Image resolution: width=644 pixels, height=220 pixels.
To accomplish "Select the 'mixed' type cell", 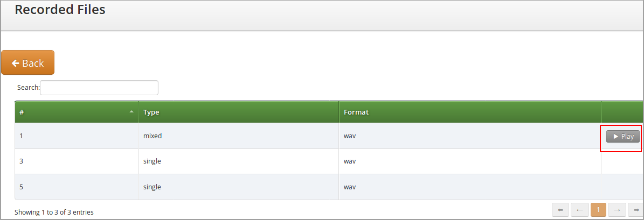I will pyautogui.click(x=153, y=136).
